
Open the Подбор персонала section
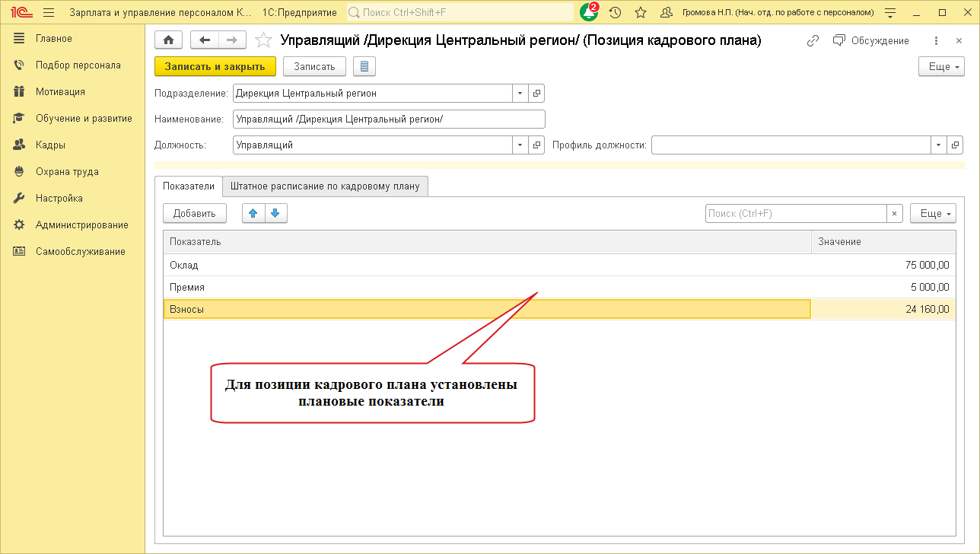(78, 65)
